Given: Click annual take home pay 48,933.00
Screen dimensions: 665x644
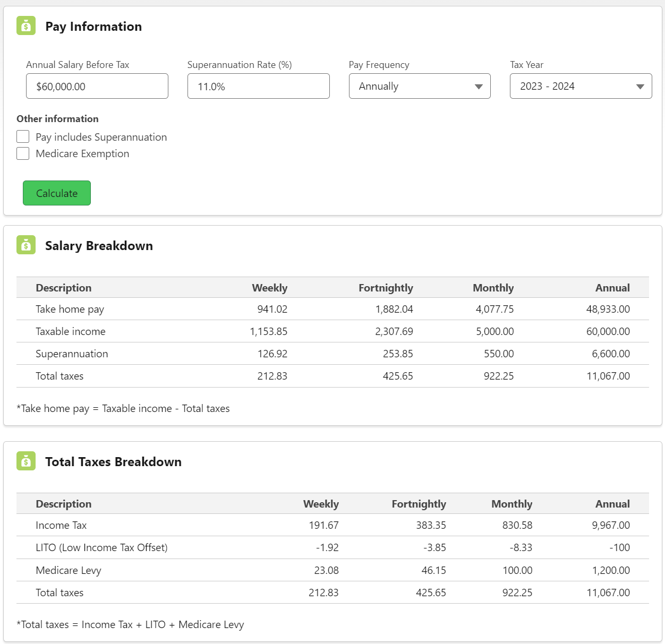Looking at the screenshot, I should pyautogui.click(x=608, y=309).
